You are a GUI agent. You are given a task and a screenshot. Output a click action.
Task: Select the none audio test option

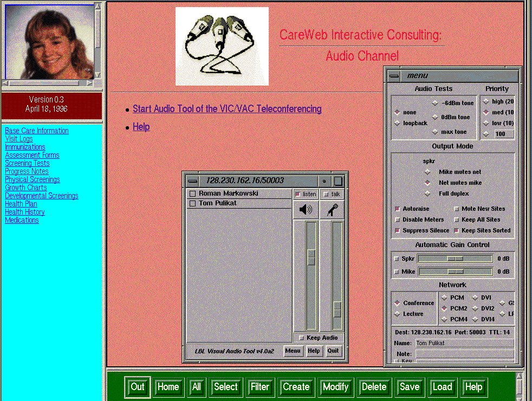[397, 112]
